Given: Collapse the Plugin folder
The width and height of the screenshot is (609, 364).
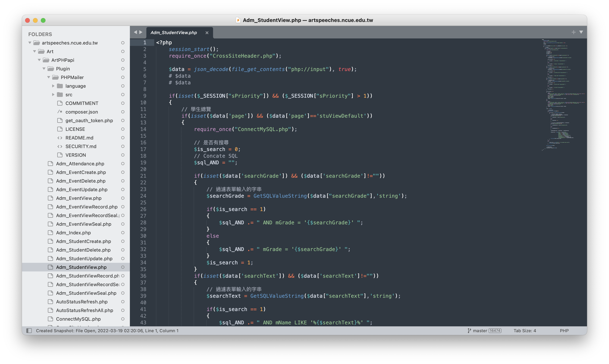Looking at the screenshot, I should pos(44,68).
